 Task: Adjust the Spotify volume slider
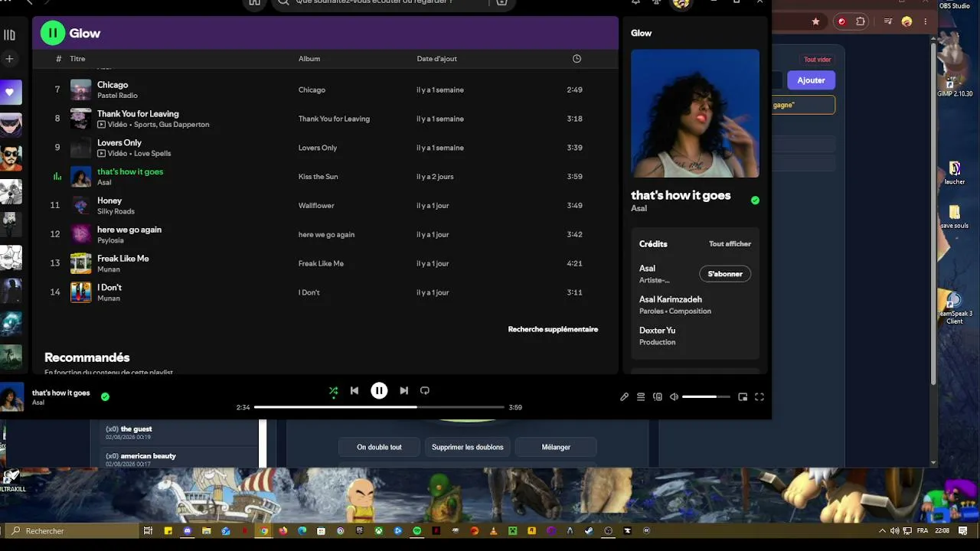pyautogui.click(x=704, y=396)
